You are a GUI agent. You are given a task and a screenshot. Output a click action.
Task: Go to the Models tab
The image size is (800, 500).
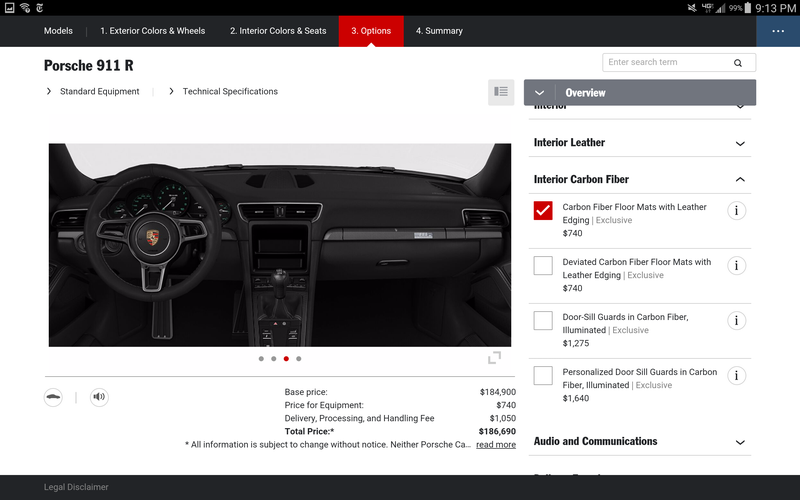click(58, 31)
